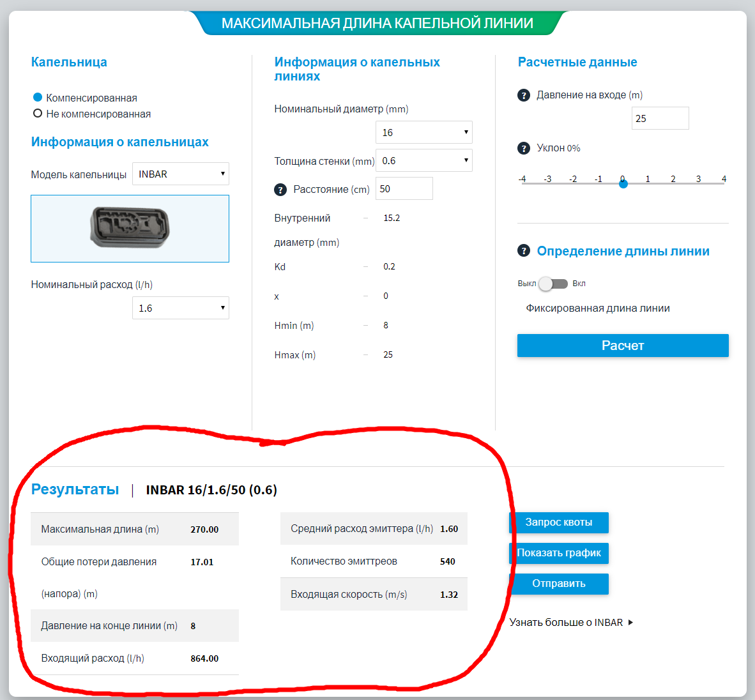
Task: Click the INBAR dripper product image
Action: 130,228
